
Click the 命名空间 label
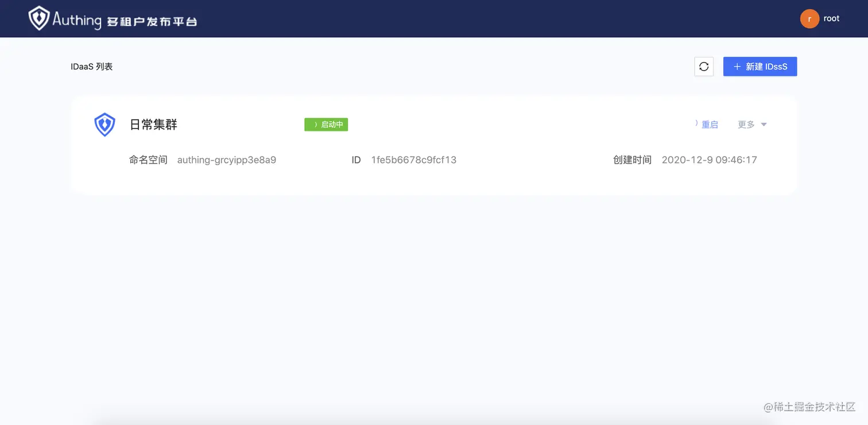click(148, 160)
